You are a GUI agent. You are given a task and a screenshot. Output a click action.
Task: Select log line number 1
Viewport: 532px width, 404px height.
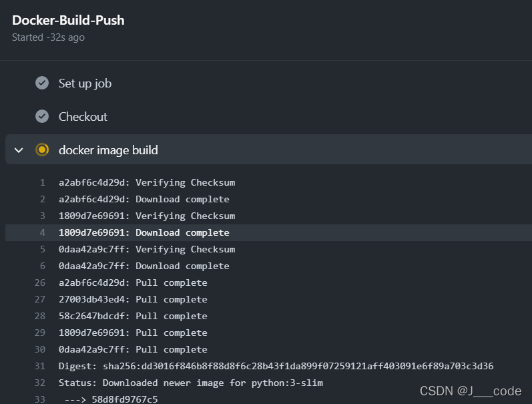pyautogui.click(x=42, y=182)
